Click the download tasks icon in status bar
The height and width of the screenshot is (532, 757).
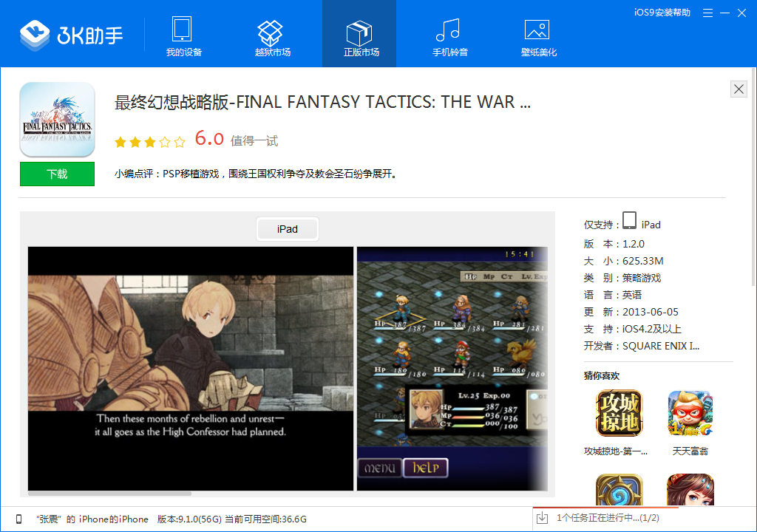(542, 518)
